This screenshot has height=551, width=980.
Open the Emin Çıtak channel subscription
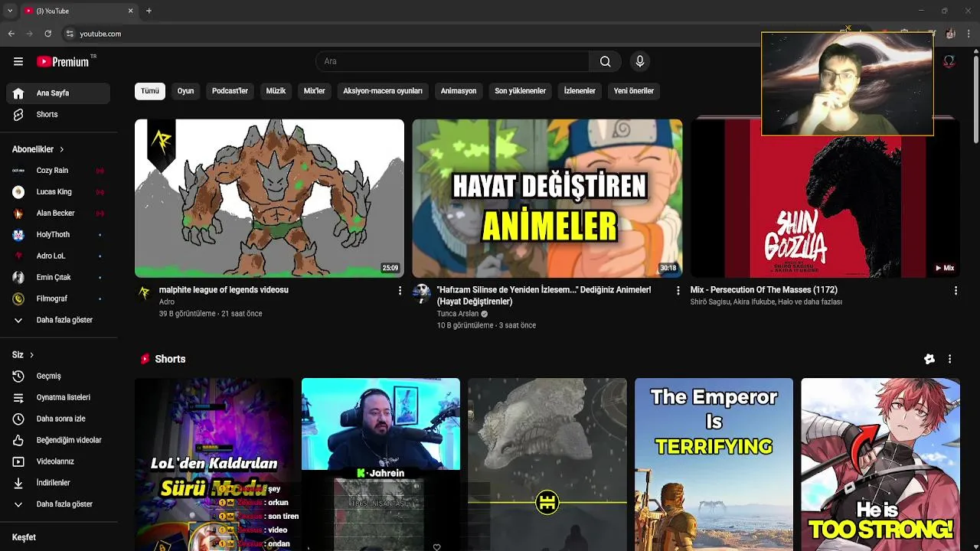pyautogui.click(x=58, y=277)
